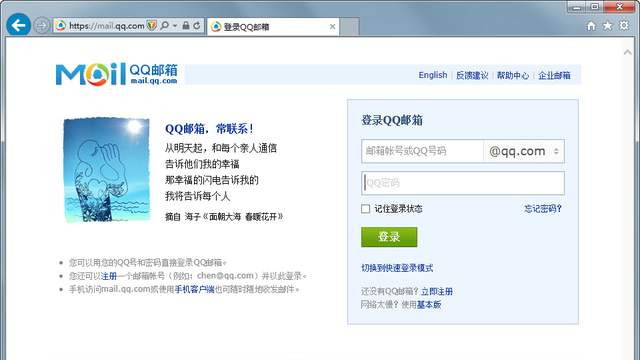The image size is (640, 360).
Task: Open the @qq.com domain dropdown
Action: [x=524, y=151]
